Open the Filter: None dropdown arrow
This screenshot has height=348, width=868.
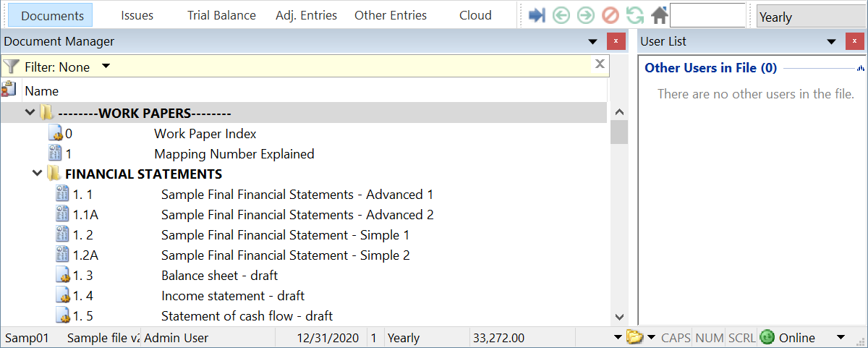point(106,67)
